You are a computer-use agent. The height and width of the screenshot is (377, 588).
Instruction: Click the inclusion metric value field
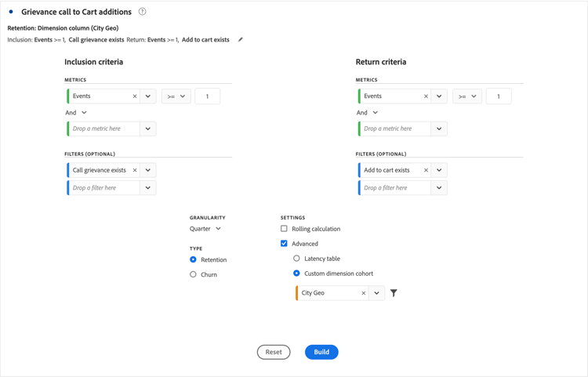click(x=207, y=96)
